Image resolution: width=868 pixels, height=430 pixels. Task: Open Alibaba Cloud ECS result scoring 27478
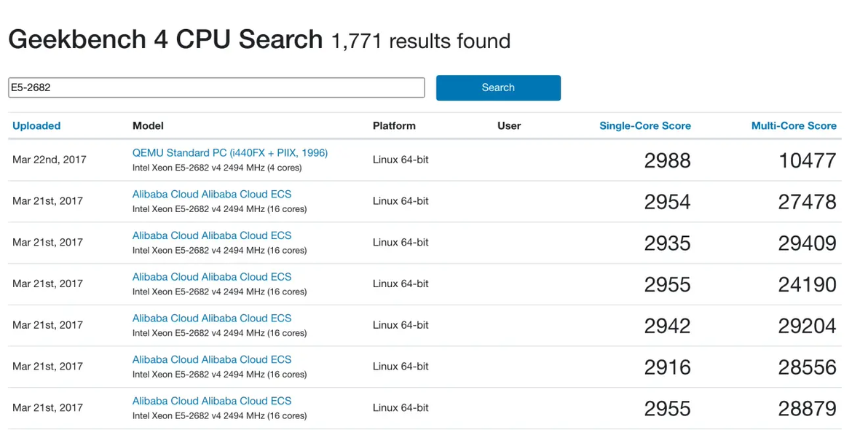(211, 195)
